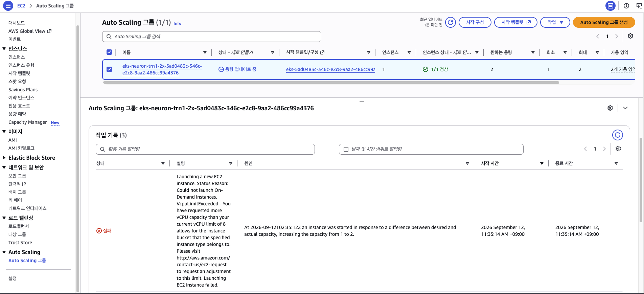The height and width of the screenshot is (294, 644).
Task: Sort by 이름 column arrow
Action: pyautogui.click(x=205, y=52)
